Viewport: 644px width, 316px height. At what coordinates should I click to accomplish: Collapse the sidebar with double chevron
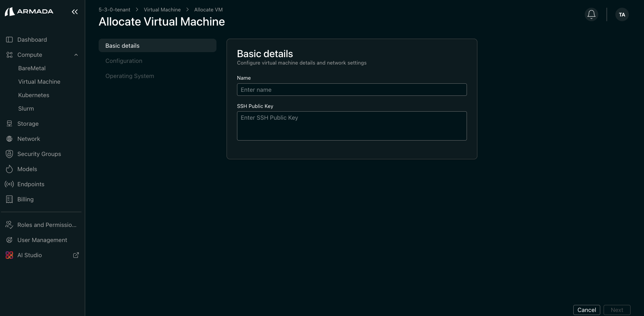[74, 12]
